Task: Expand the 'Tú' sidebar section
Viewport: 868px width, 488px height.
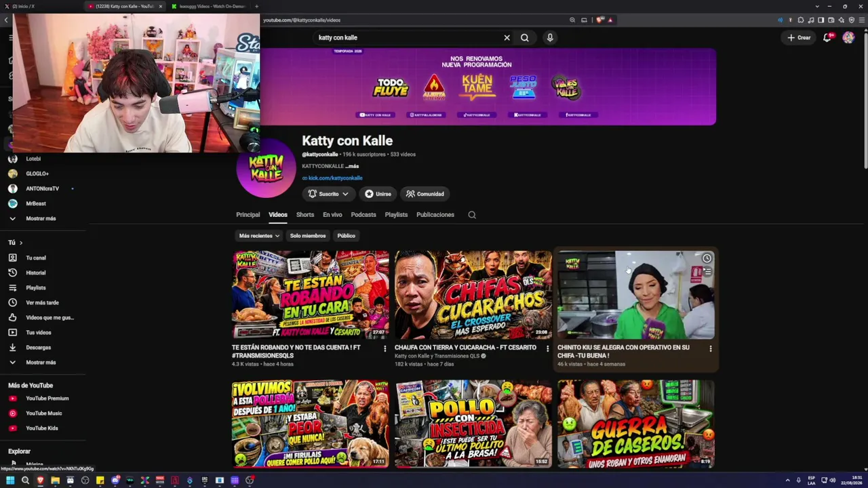Action: pos(15,243)
